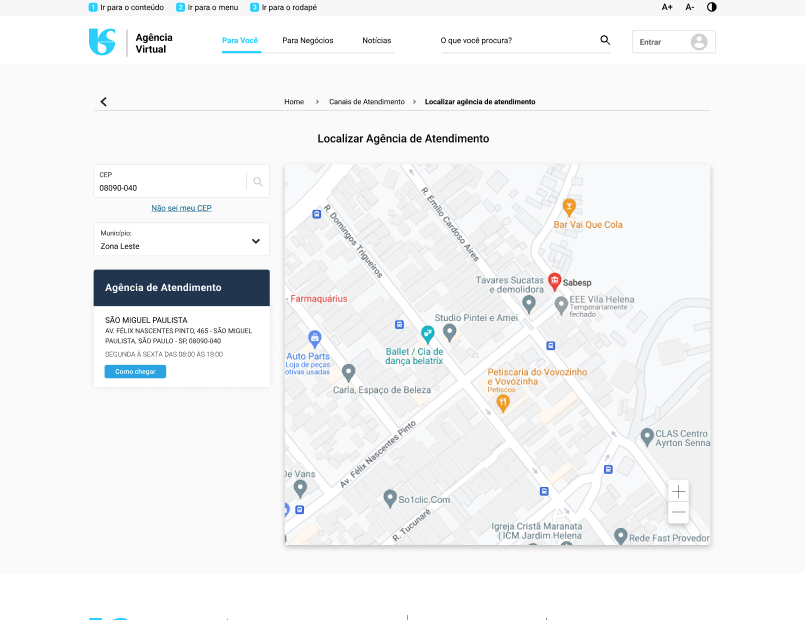Open the Não sei meu CEP link
This screenshot has width=805, height=620.
181,208
